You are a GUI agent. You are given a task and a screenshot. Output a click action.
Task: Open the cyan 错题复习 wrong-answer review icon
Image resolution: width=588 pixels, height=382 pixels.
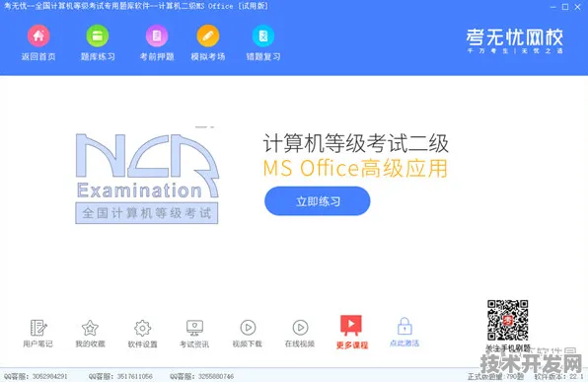coord(263,37)
